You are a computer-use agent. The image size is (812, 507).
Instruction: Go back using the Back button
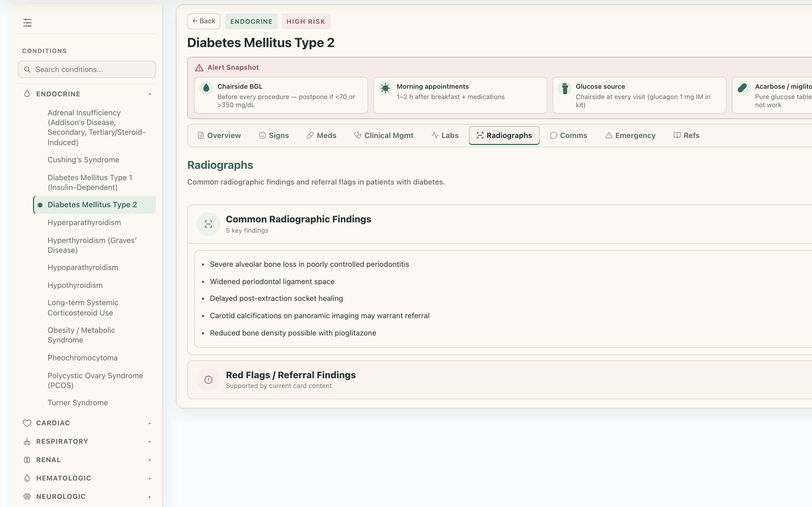click(204, 21)
